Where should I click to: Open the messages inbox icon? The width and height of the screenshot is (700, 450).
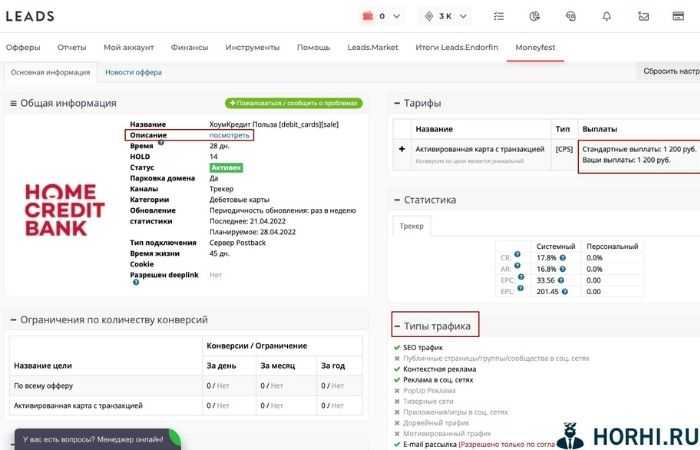[x=643, y=16]
